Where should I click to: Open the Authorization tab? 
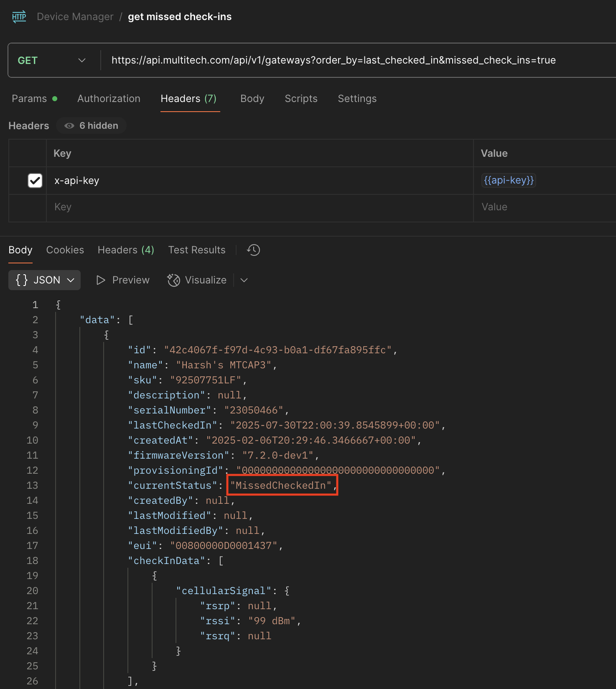109,99
